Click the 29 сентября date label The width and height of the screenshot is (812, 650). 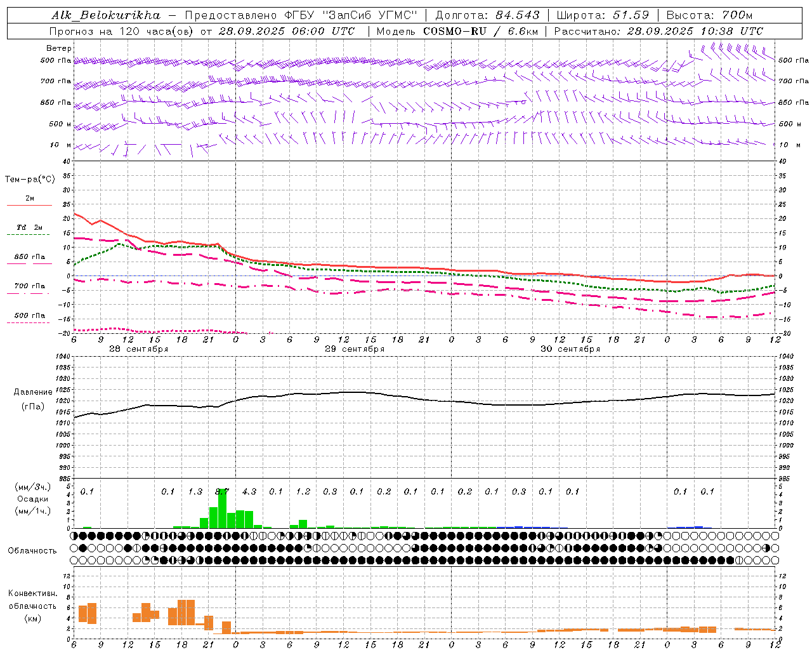[x=355, y=349]
